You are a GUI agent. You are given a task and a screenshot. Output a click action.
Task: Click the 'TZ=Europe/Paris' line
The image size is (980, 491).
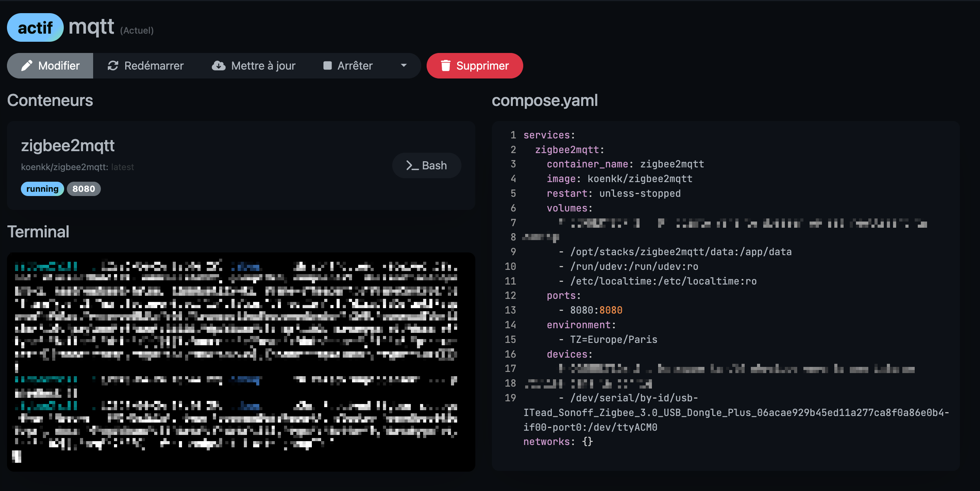click(x=608, y=339)
